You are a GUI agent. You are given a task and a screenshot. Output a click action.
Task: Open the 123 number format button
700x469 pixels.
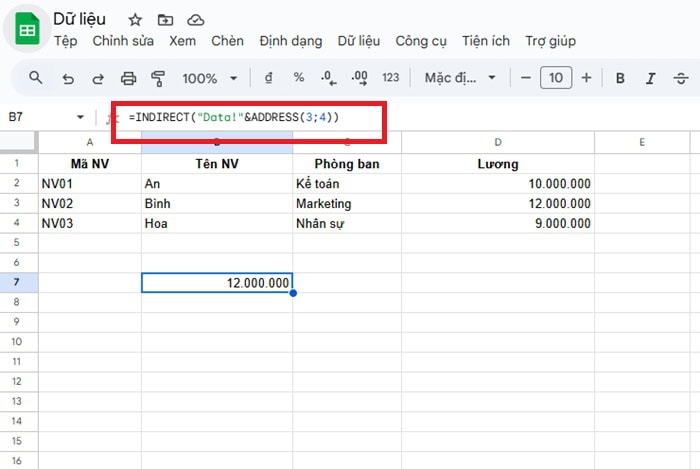point(391,78)
